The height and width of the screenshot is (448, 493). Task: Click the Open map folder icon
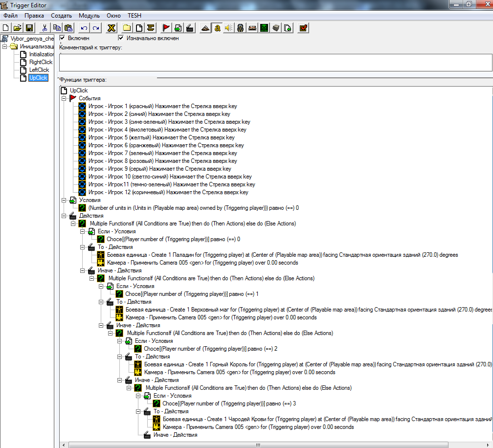coord(18,28)
